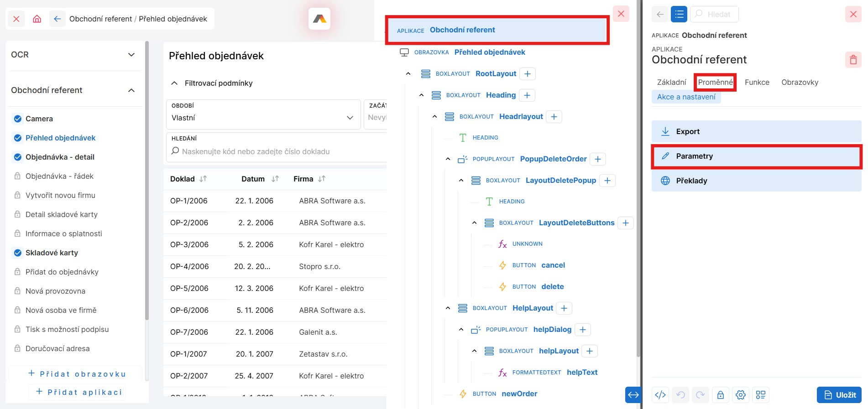The height and width of the screenshot is (409, 868).
Task: Open the code view icon in bottom toolbar
Action: pos(660,395)
